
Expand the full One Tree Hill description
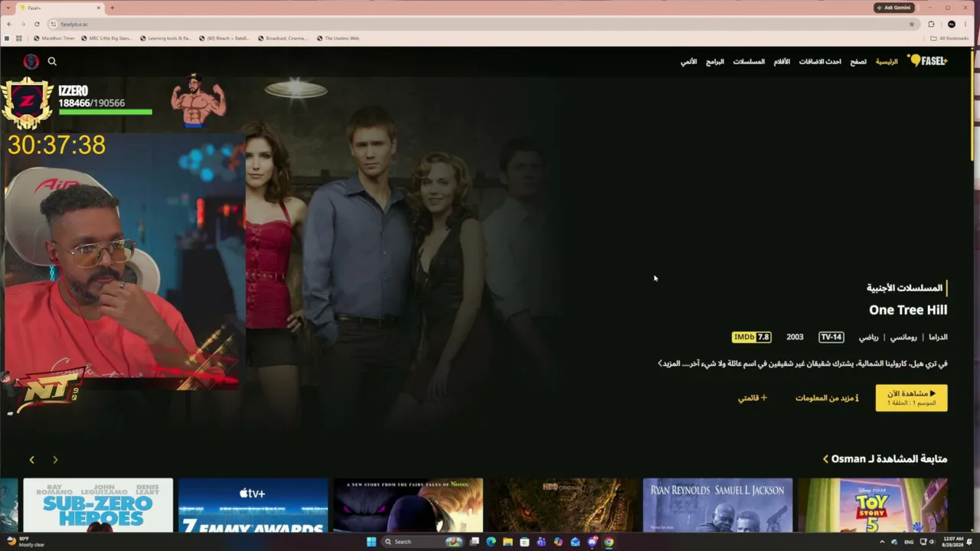click(669, 364)
